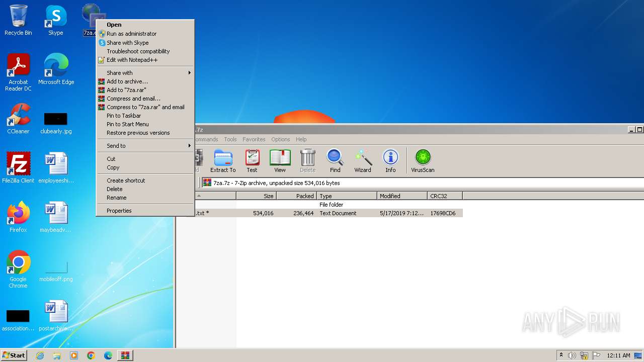Image resolution: width=644 pixels, height=362 pixels.
Task: Choose Pin to Taskbar
Action: coord(145,116)
